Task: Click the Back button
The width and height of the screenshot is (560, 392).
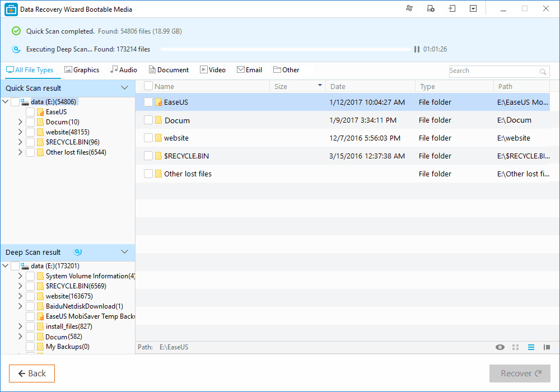Action: click(x=32, y=374)
